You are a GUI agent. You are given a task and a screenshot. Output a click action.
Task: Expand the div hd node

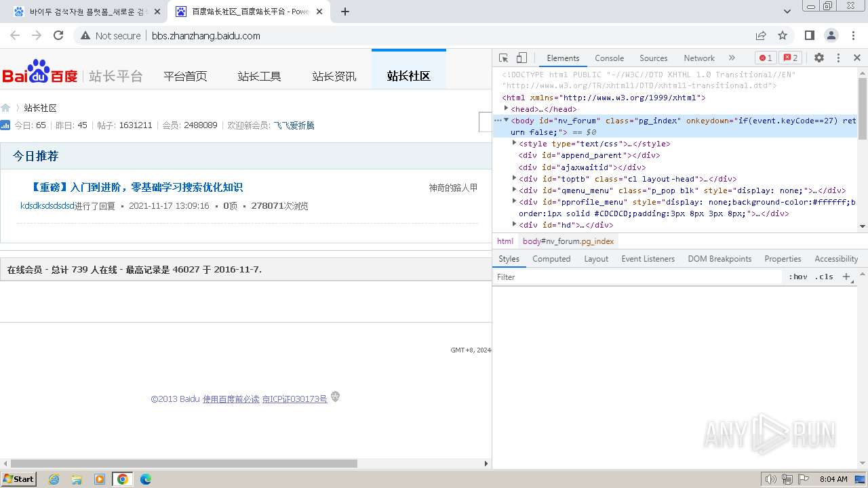(515, 224)
